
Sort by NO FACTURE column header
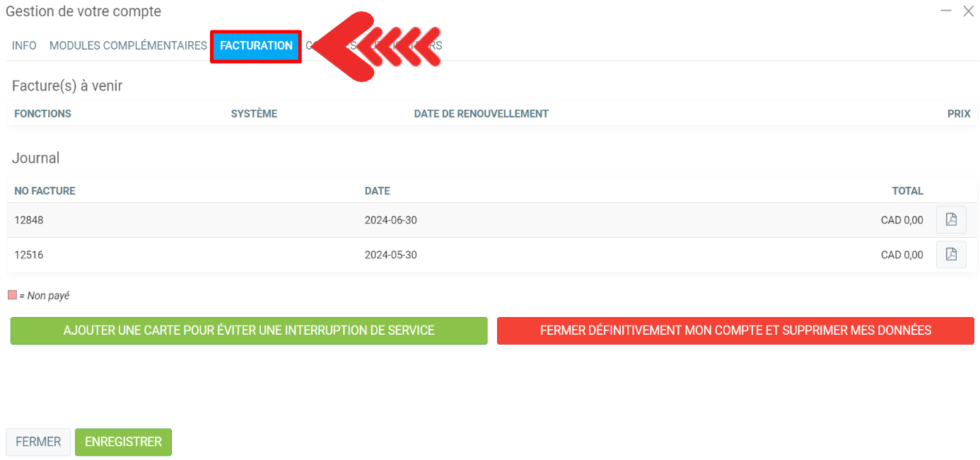(45, 191)
